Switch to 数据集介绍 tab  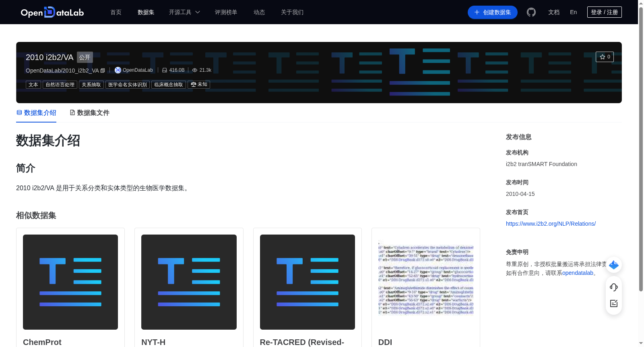36,113
